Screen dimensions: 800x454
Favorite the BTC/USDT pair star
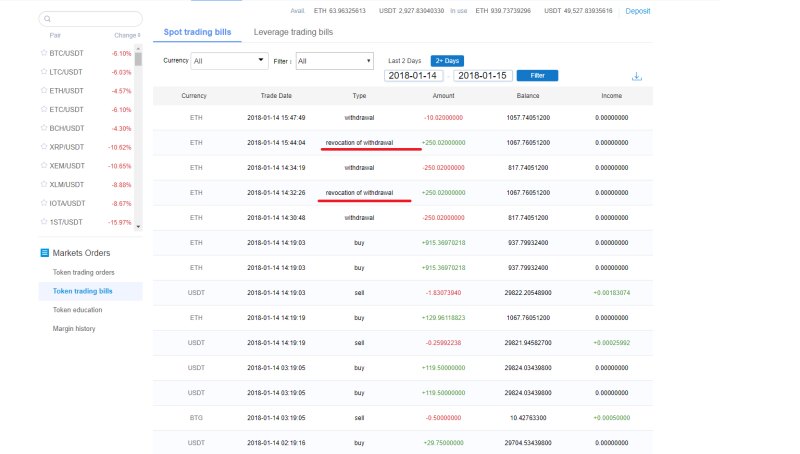coord(43,53)
